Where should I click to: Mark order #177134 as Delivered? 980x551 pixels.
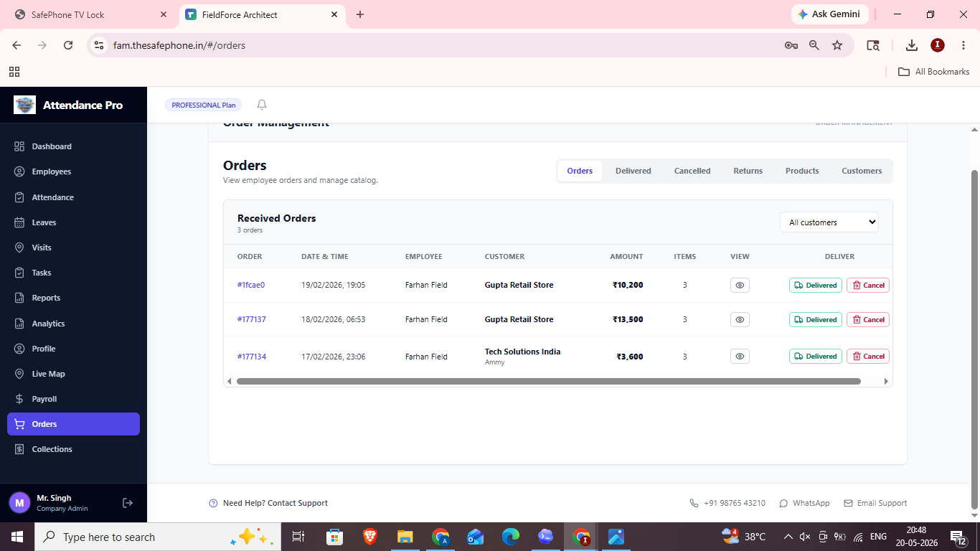pyautogui.click(x=816, y=356)
